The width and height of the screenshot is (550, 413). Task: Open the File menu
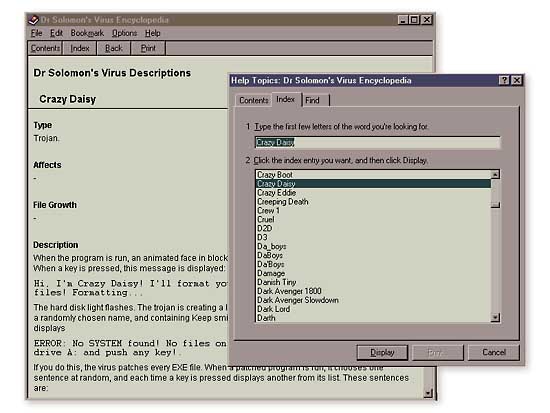36,33
